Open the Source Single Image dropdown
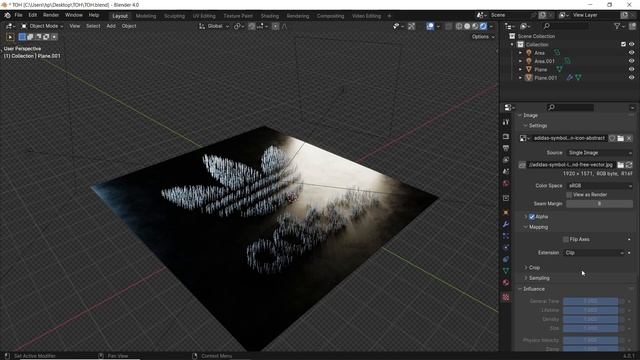This screenshot has width=640, height=360. (600, 153)
